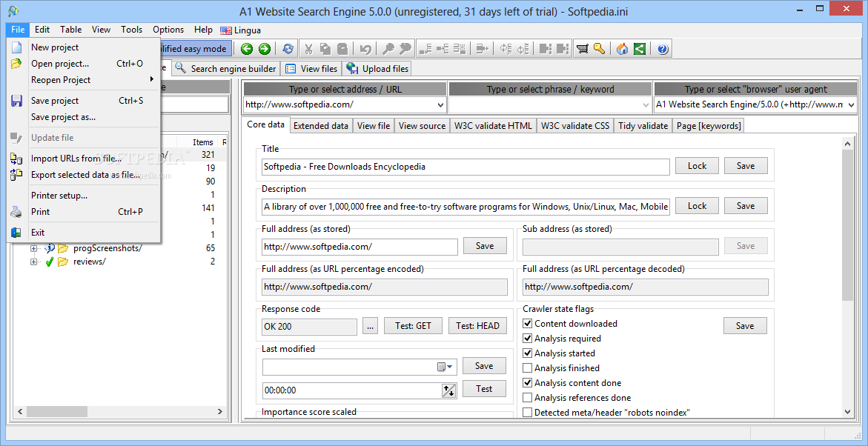The height and width of the screenshot is (446, 868).
Task: Open the browser user agent dropdown
Action: pos(852,104)
